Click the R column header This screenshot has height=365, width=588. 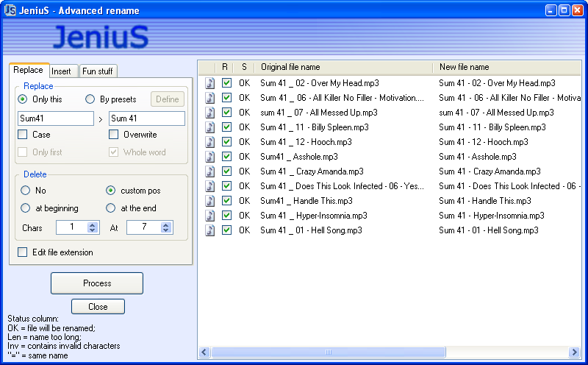[225, 67]
